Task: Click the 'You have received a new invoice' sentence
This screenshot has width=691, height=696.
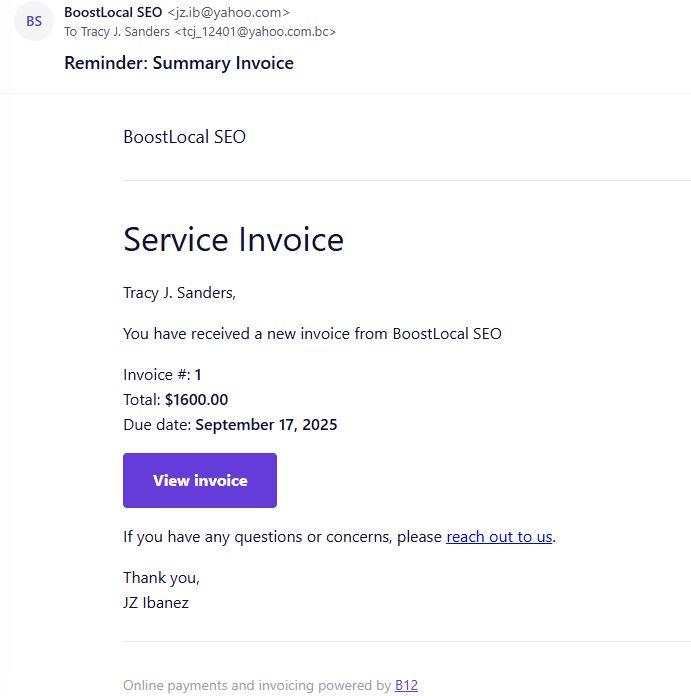Action: (312, 334)
